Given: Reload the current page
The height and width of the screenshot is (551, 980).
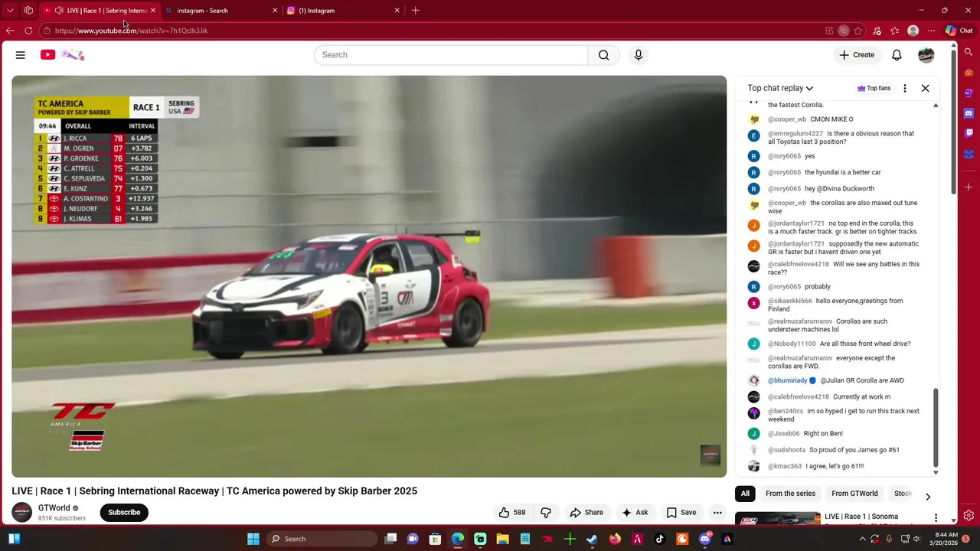Looking at the screenshot, I should (28, 31).
